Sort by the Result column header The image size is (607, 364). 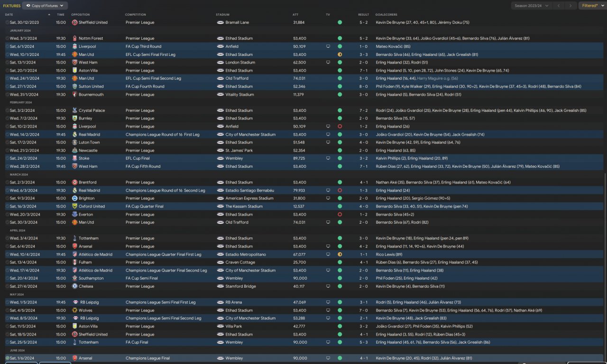[x=363, y=15]
